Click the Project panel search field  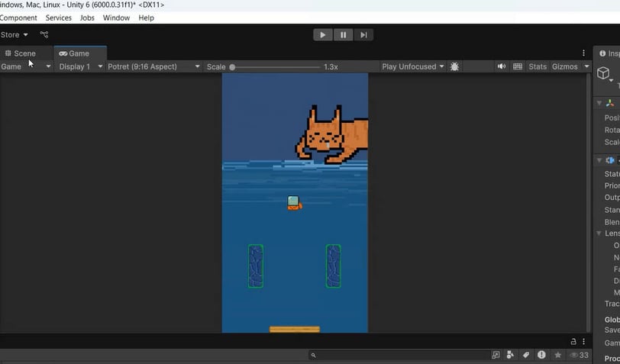pyautogui.click(x=399, y=355)
